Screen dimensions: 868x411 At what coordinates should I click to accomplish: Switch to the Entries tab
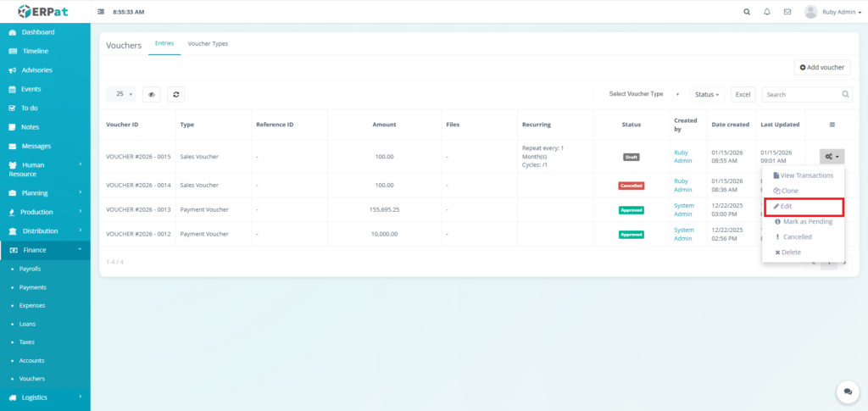[164, 44]
